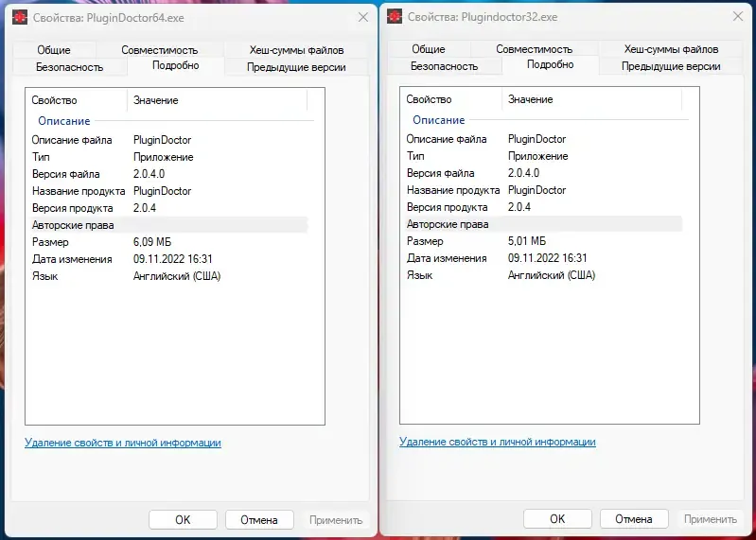
Task: Click the title text Свойства: Plugindoctor32.exe
Action: click(x=483, y=17)
